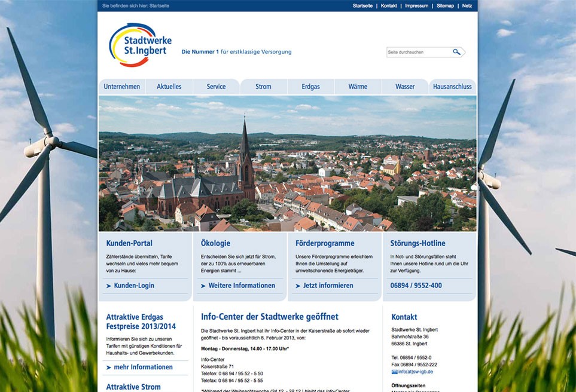Click the St. Ingbert city panorama image

click(288, 164)
